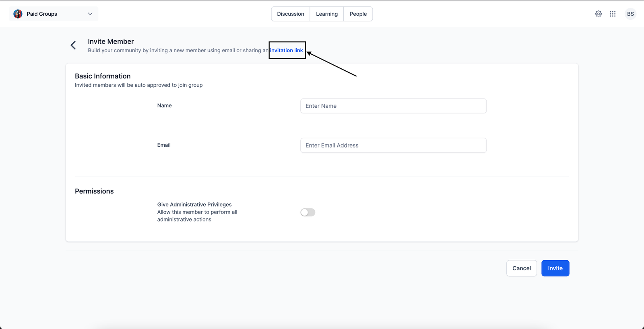Follow the invitation link
Image resolution: width=644 pixels, height=329 pixels.
coord(287,51)
